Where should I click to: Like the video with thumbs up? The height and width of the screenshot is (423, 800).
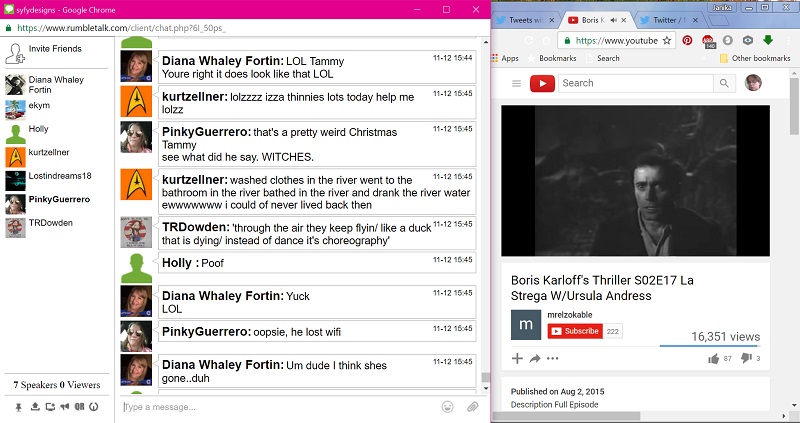coord(713,359)
